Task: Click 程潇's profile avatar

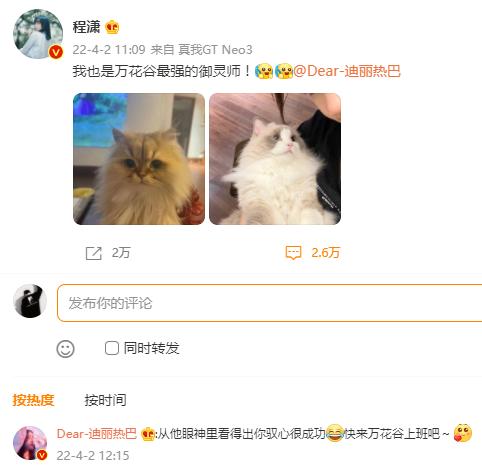Action: click(x=38, y=34)
